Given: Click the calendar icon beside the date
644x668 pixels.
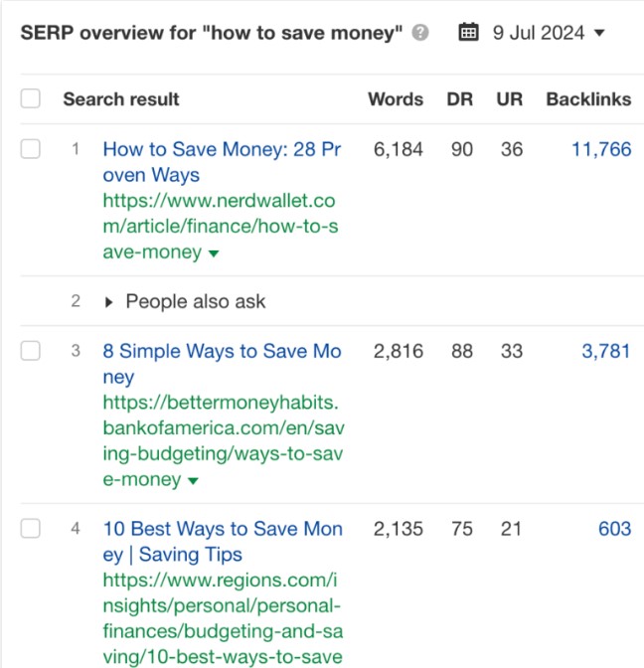Looking at the screenshot, I should click(x=468, y=33).
